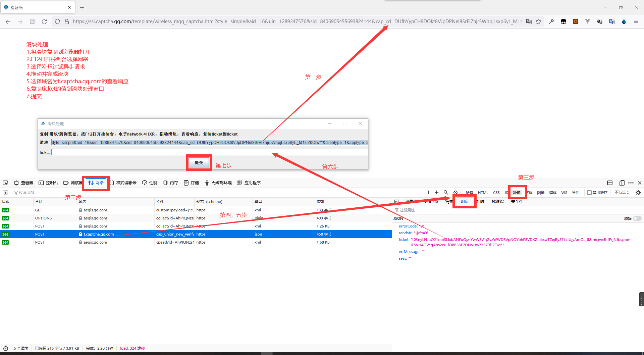The width and height of the screenshot is (644, 355).
Task: Open network search with magnifier icon
Action: pyautogui.click(x=446, y=192)
